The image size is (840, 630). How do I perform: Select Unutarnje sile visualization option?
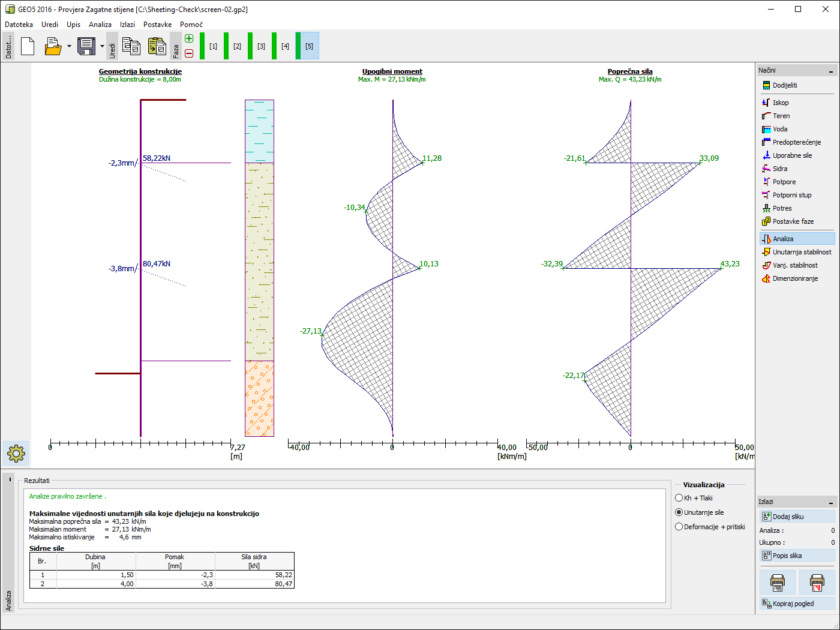point(679,512)
